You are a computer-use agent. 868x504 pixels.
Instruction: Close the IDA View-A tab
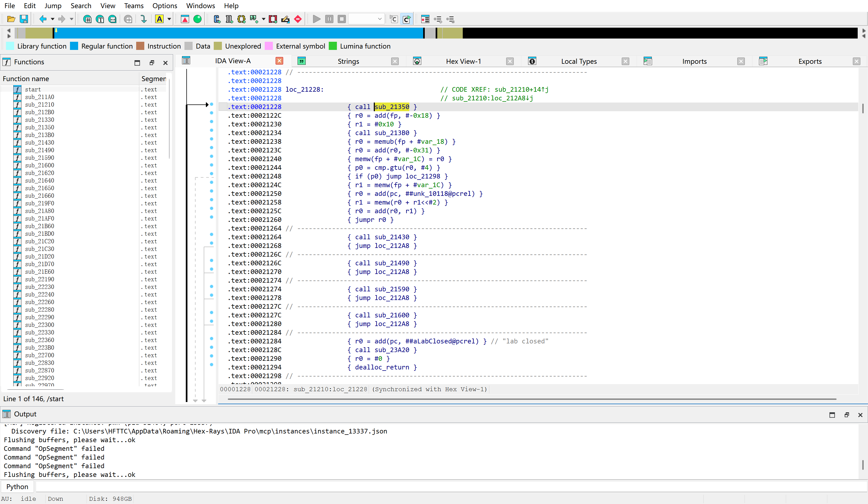click(x=279, y=61)
